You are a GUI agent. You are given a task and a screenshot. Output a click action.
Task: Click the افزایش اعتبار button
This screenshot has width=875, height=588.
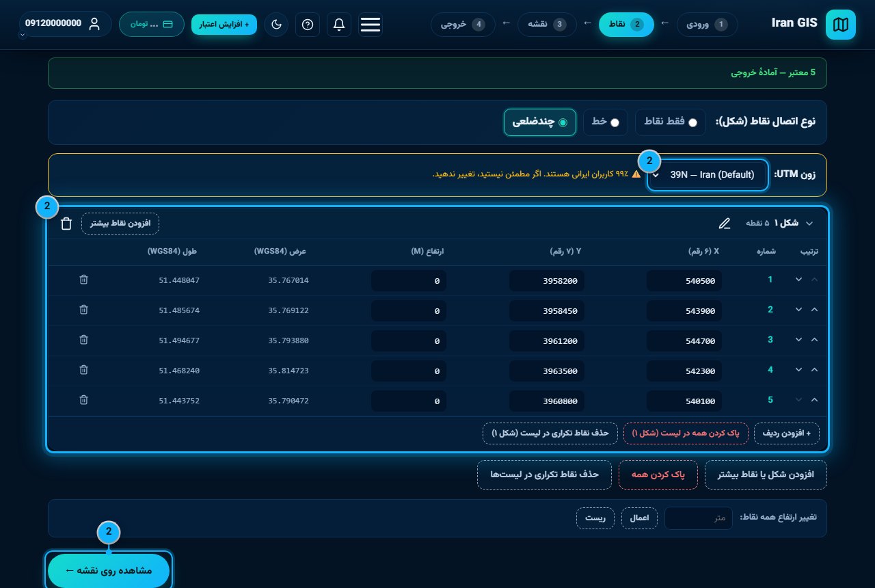(224, 24)
